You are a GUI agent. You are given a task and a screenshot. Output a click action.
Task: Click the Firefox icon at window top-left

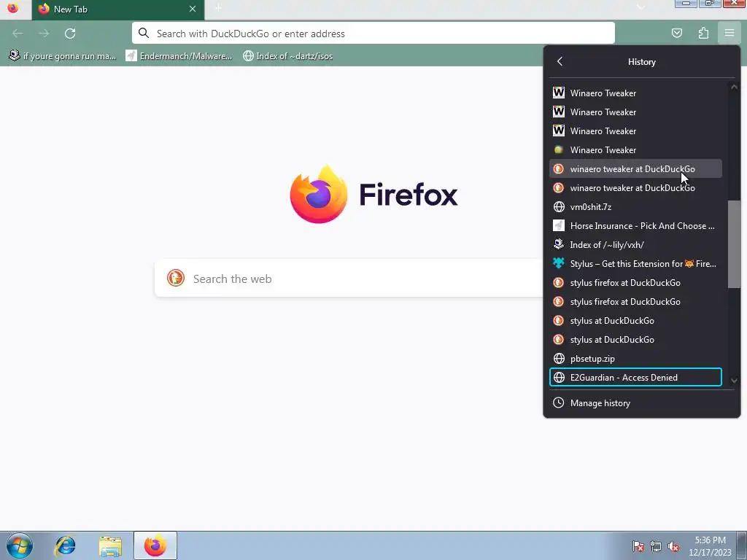[x=13, y=7]
